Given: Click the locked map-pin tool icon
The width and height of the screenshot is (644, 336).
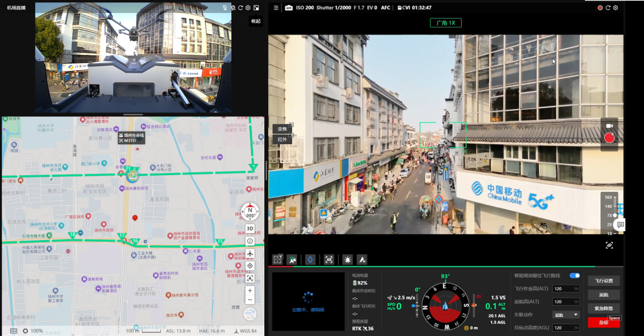Looking at the screenshot, I should tap(292, 259).
